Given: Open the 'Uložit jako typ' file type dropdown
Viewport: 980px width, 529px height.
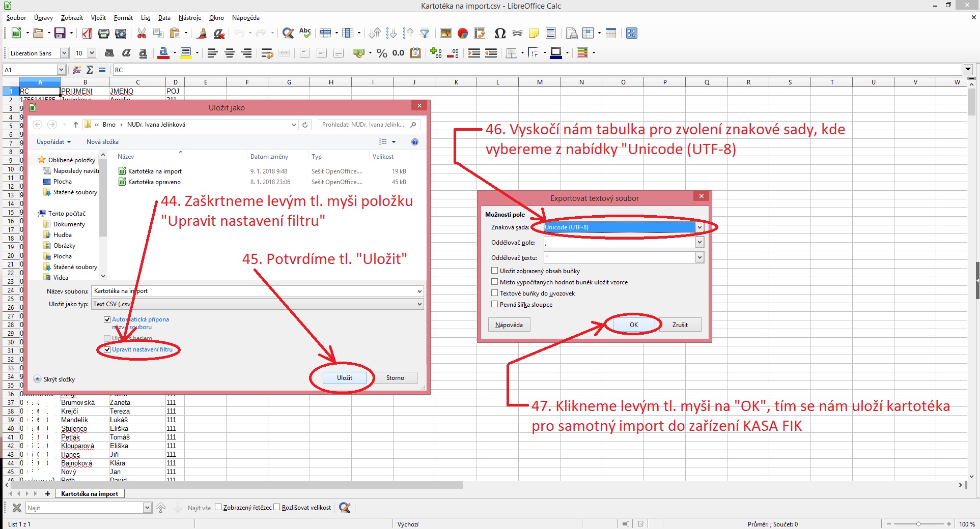Looking at the screenshot, I should (419, 304).
